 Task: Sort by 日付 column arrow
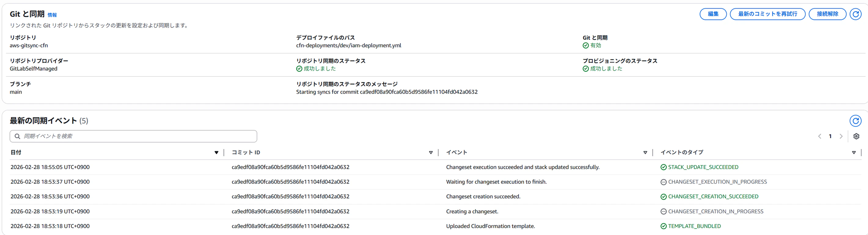pos(216,153)
